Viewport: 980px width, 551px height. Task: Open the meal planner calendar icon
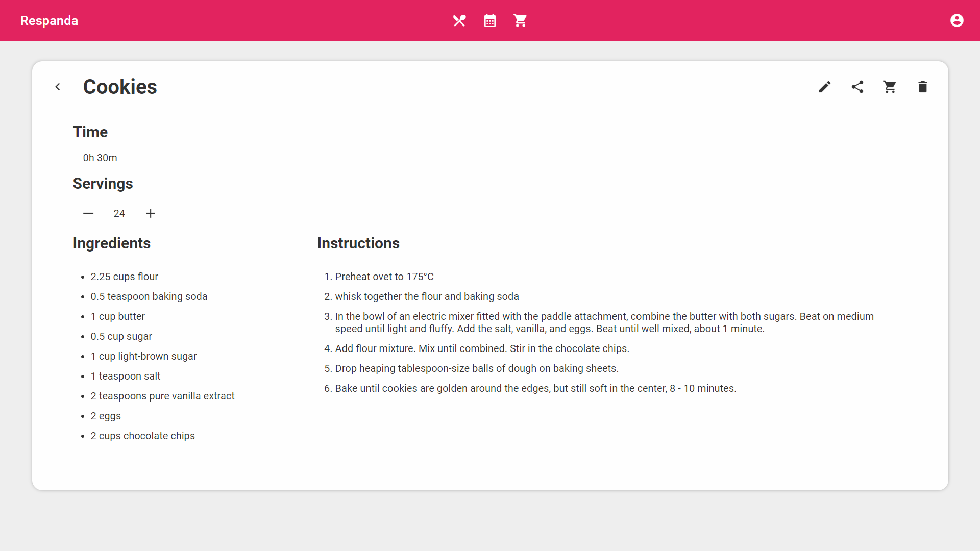tap(490, 20)
